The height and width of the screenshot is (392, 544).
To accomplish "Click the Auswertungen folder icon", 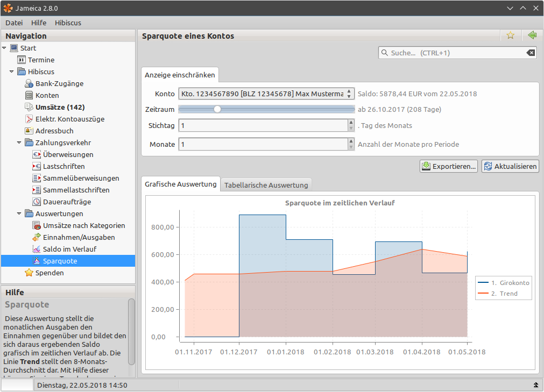I will [x=29, y=213].
